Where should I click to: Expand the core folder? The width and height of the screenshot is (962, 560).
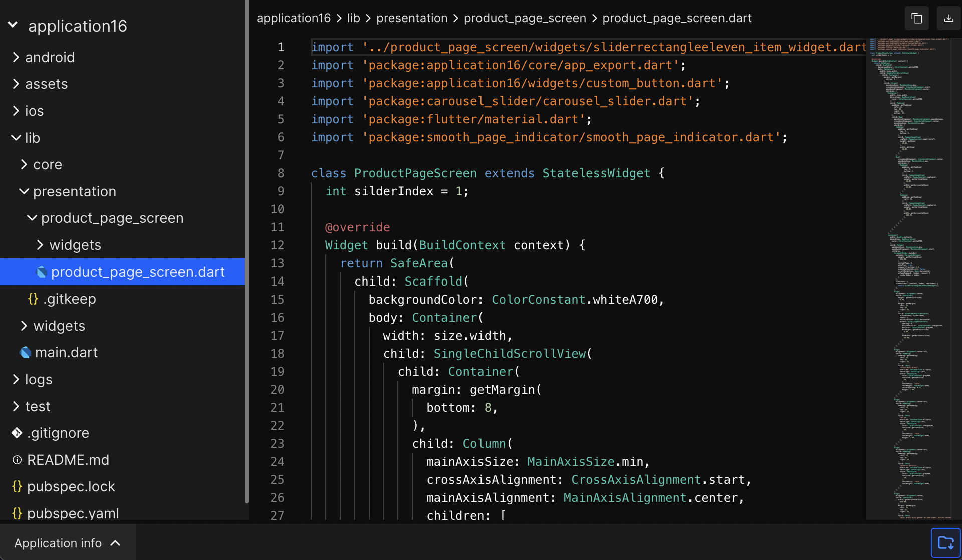click(24, 164)
